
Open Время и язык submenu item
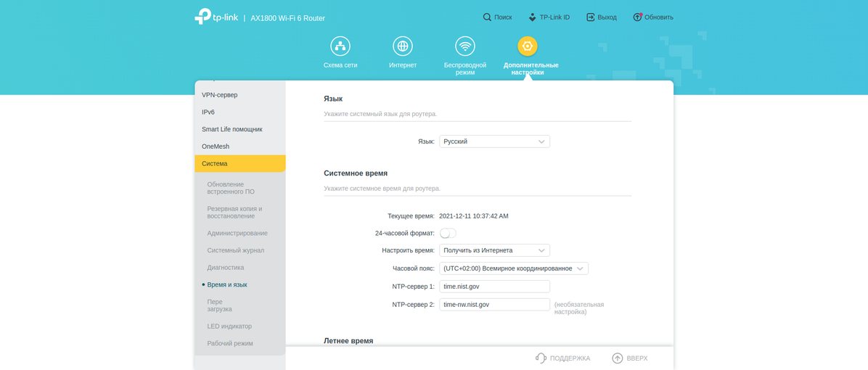click(x=227, y=285)
